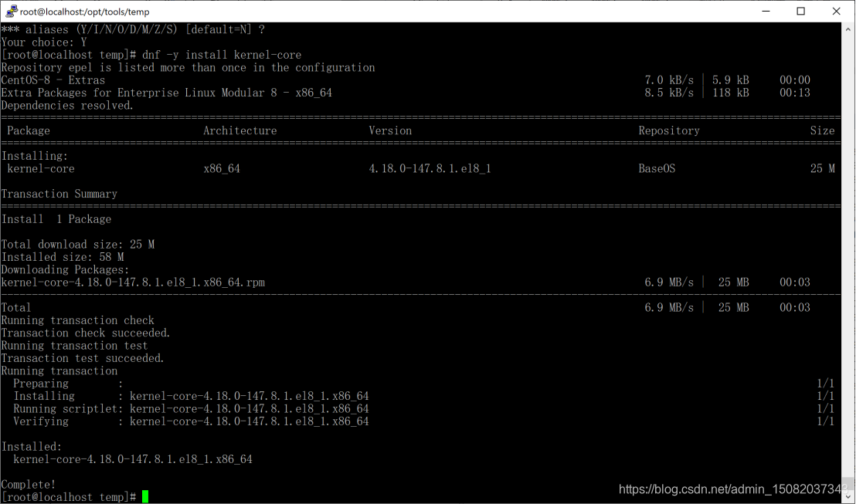Select the blinking green terminal cursor
This screenshot has height=504, width=856.
coord(144,497)
